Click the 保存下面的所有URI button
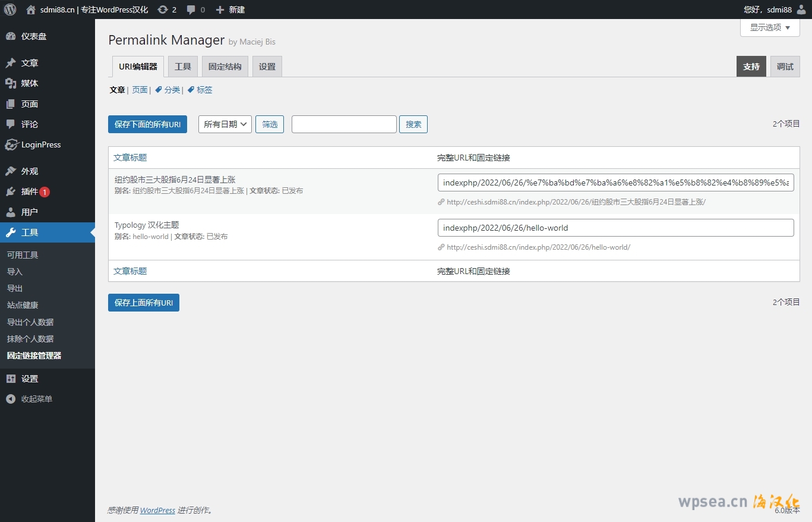This screenshot has height=522, width=812. click(x=147, y=124)
